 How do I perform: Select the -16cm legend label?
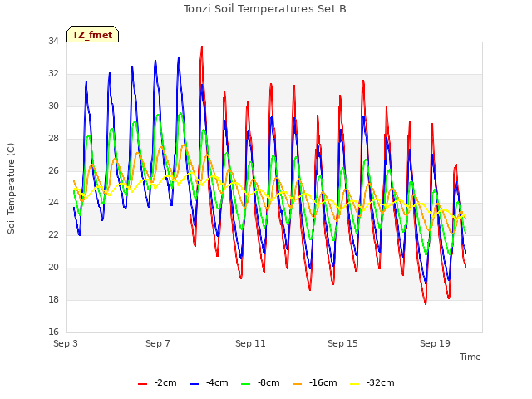(x=323, y=382)
